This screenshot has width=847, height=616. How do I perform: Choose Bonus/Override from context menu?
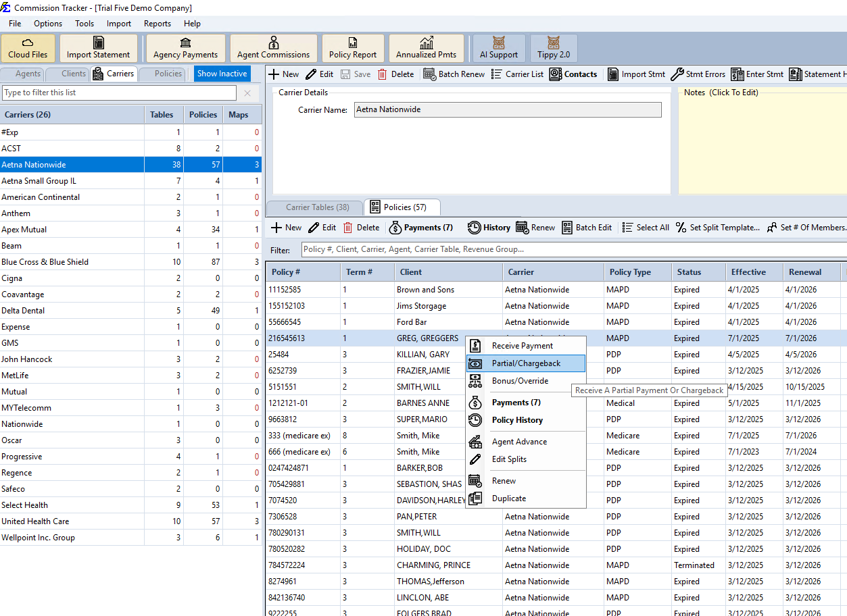coord(525,381)
